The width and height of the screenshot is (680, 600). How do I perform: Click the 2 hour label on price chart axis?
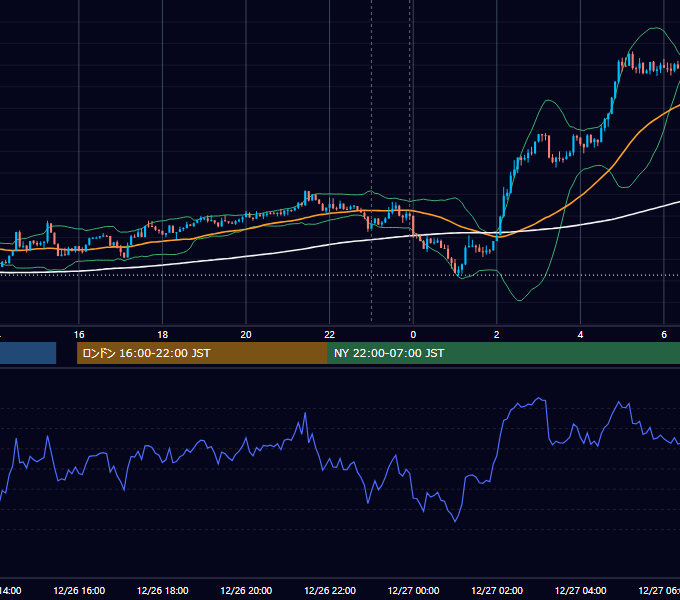coord(497,335)
